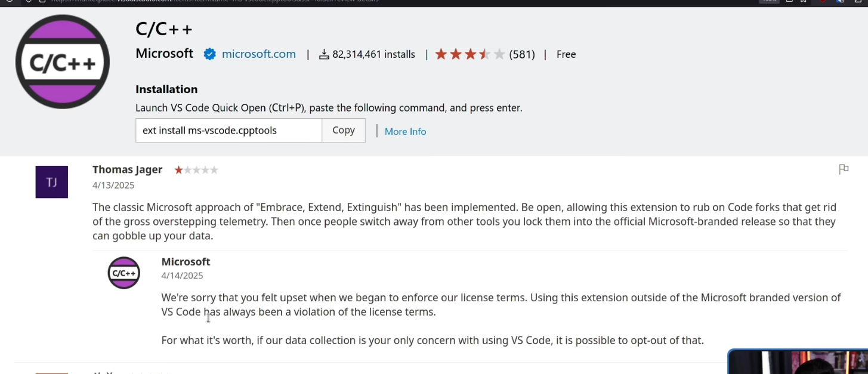This screenshot has width=868, height=374.
Task: Click the reply text about license terms
Action: tap(501, 305)
